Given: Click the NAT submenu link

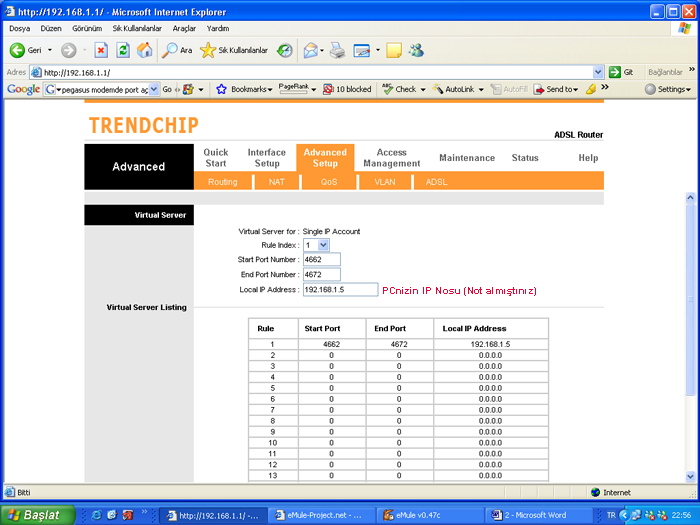Looking at the screenshot, I should (276, 182).
